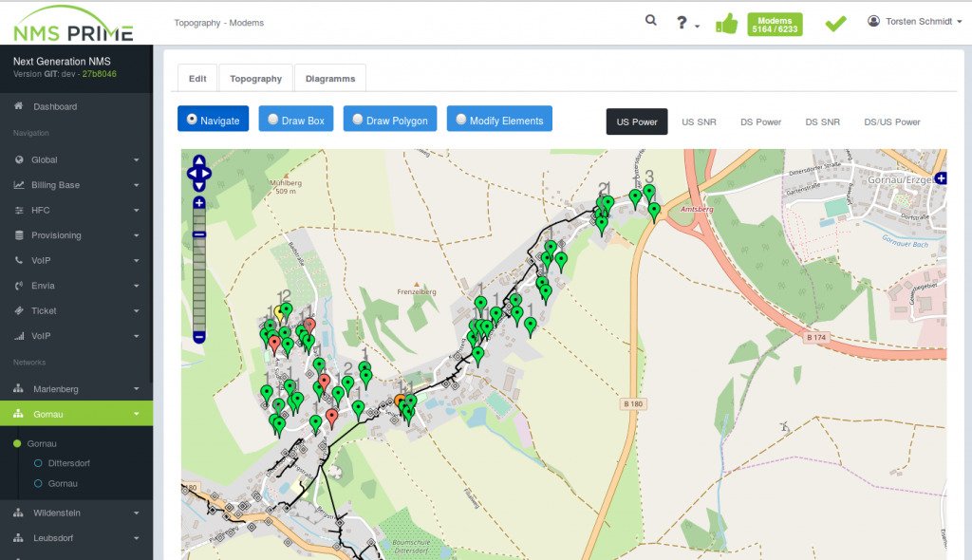
Task: Select the Draw Polygon radio option
Action: pos(358,119)
